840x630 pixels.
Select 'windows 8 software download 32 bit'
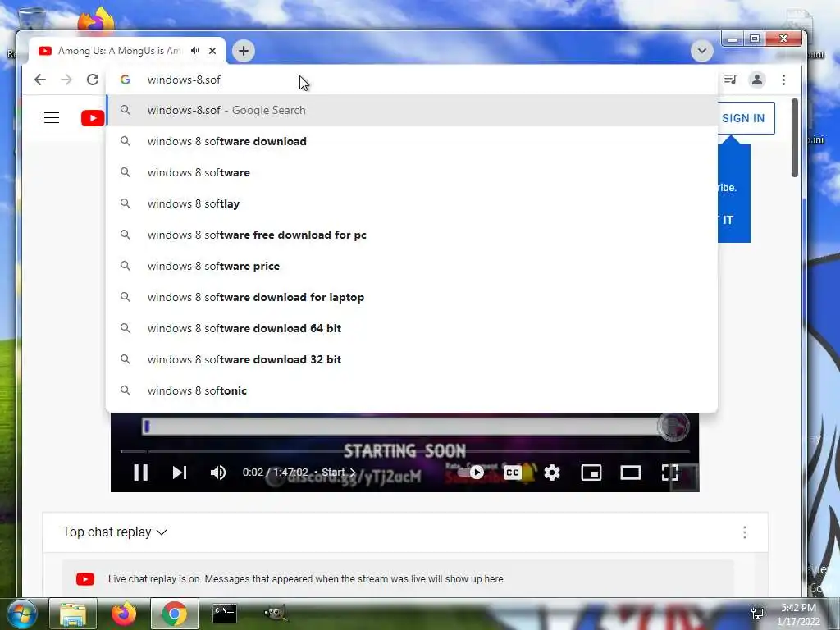412,359
